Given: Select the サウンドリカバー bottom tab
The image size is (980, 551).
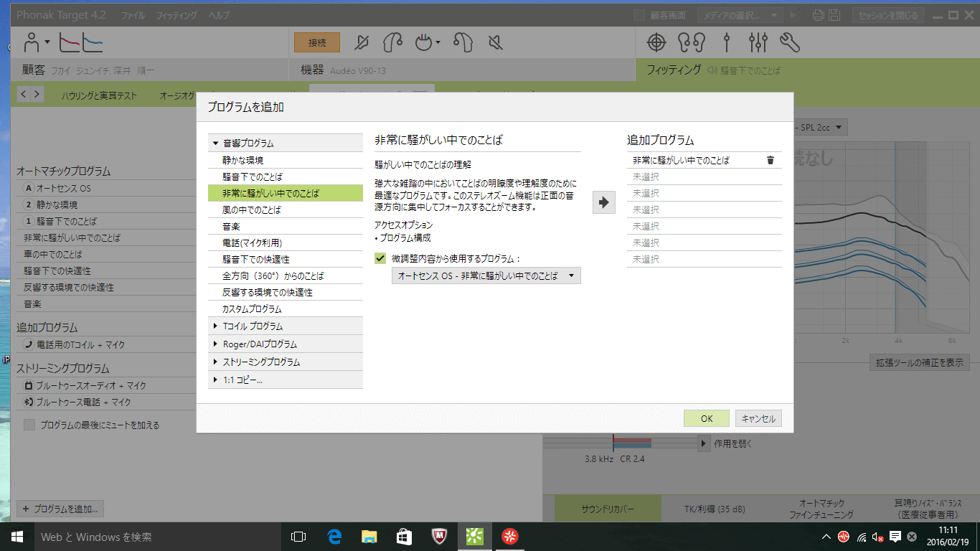Looking at the screenshot, I should (x=607, y=509).
